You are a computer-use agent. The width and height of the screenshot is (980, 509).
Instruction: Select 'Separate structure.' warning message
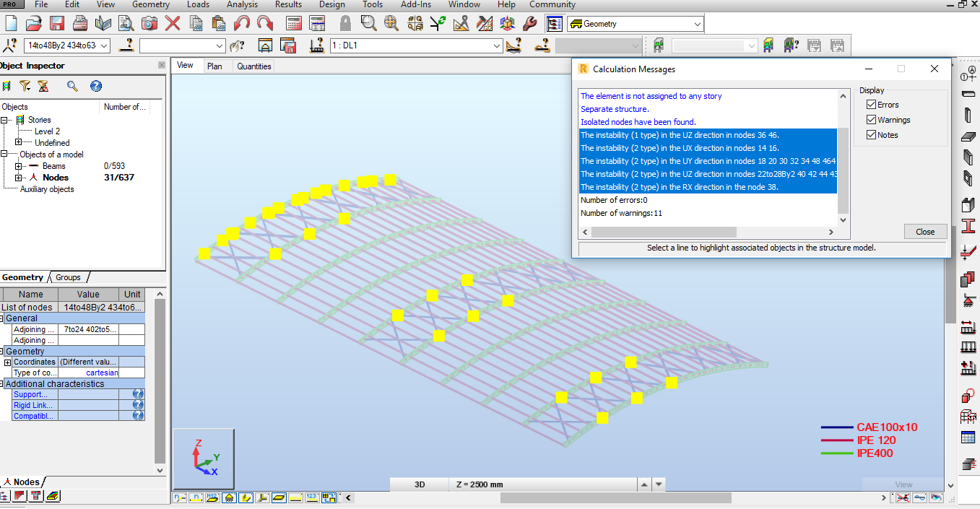pos(615,109)
